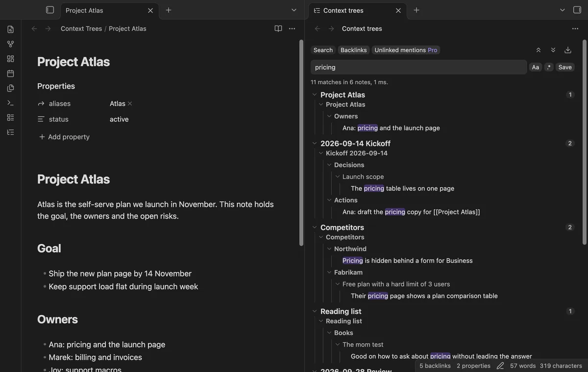Image resolution: width=588 pixels, height=372 pixels.
Task: Open tab list dropdown for right tab group
Action: coord(563,10)
